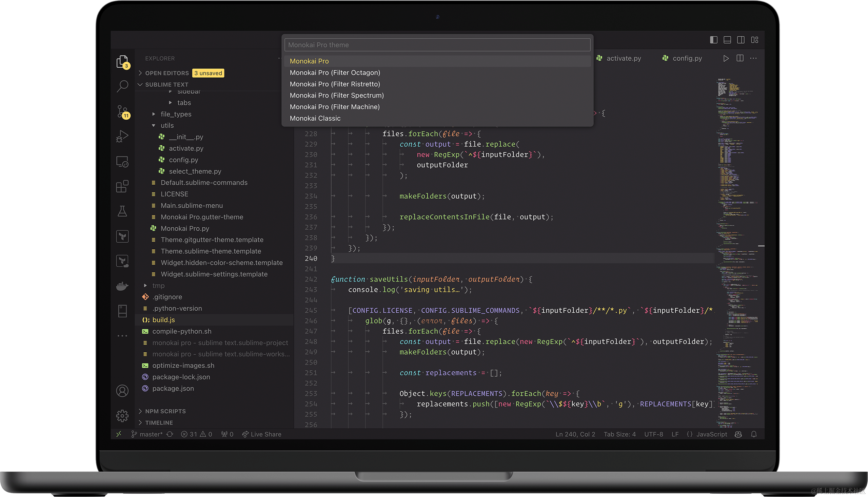
Task: Click the notifications bell in status bar
Action: (753, 434)
